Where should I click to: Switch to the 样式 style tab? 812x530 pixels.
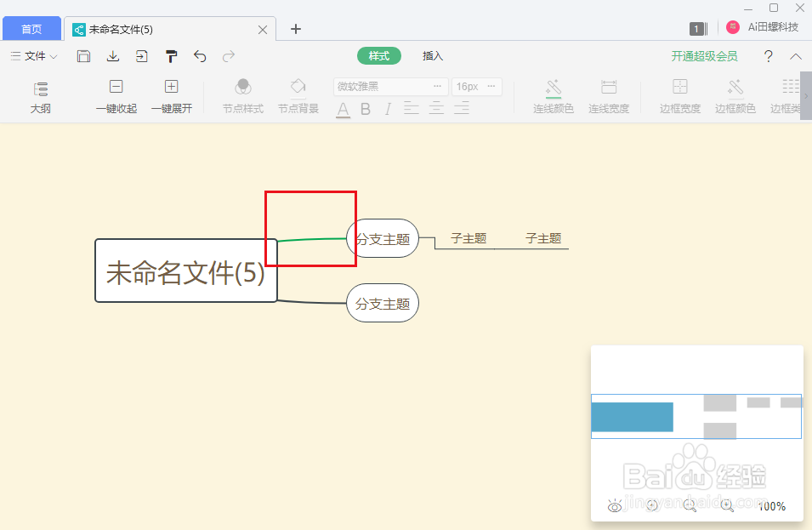(x=378, y=55)
